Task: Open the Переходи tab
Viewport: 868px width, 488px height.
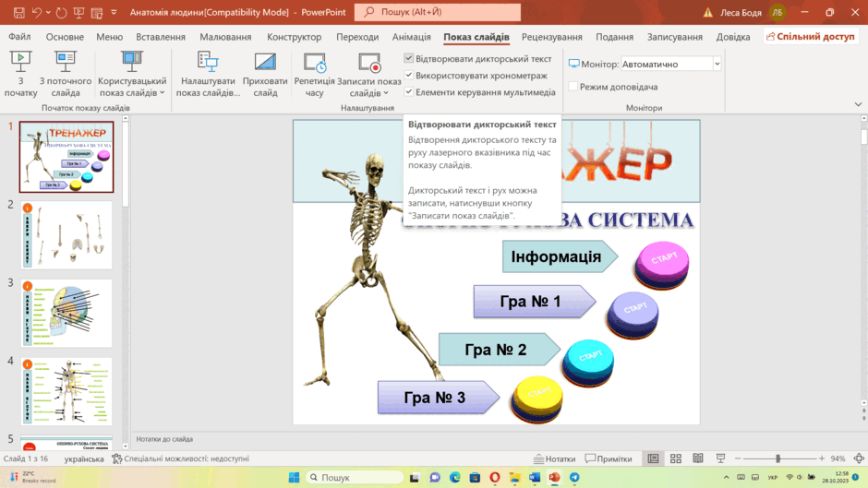Action: coord(357,37)
